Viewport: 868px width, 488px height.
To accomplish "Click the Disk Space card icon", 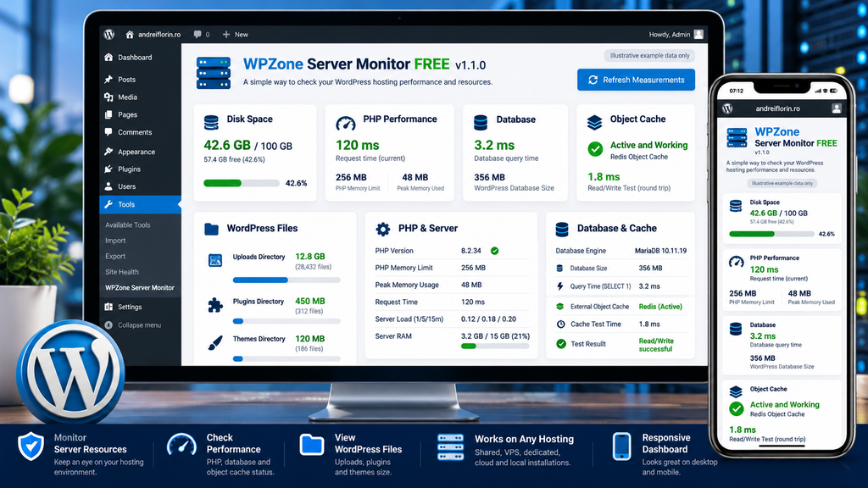I will 211,122.
